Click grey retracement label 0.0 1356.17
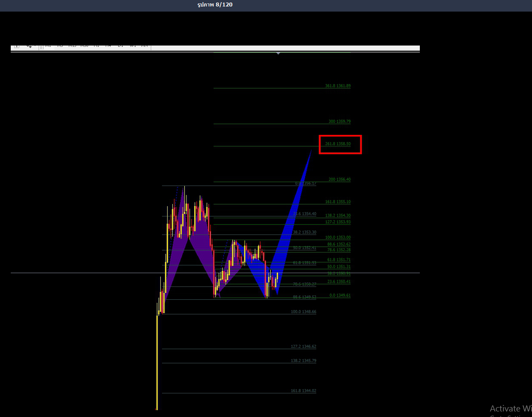This screenshot has height=417, width=532. pyautogui.click(x=306, y=183)
